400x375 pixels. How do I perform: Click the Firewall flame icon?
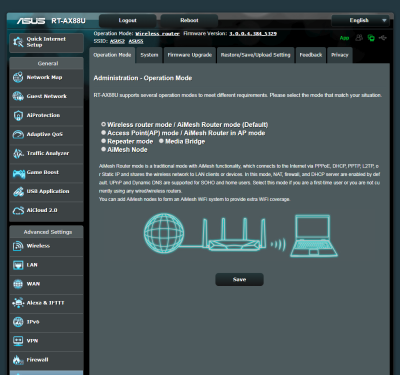[x=18, y=360]
